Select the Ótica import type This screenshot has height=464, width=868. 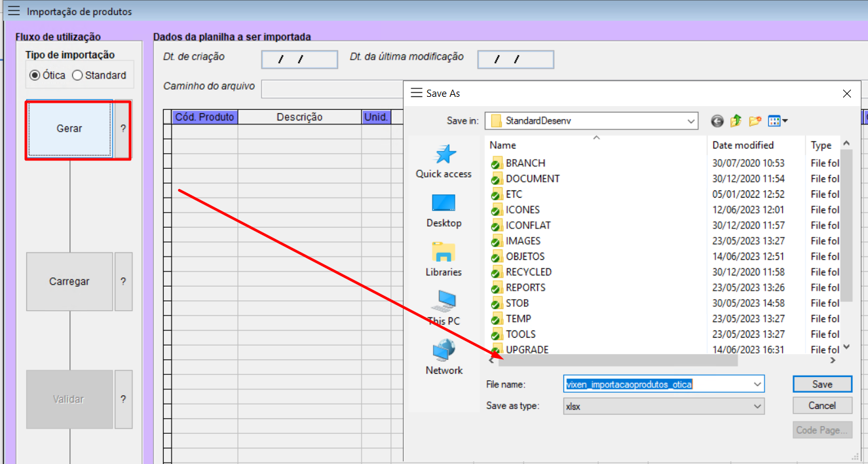[48, 75]
